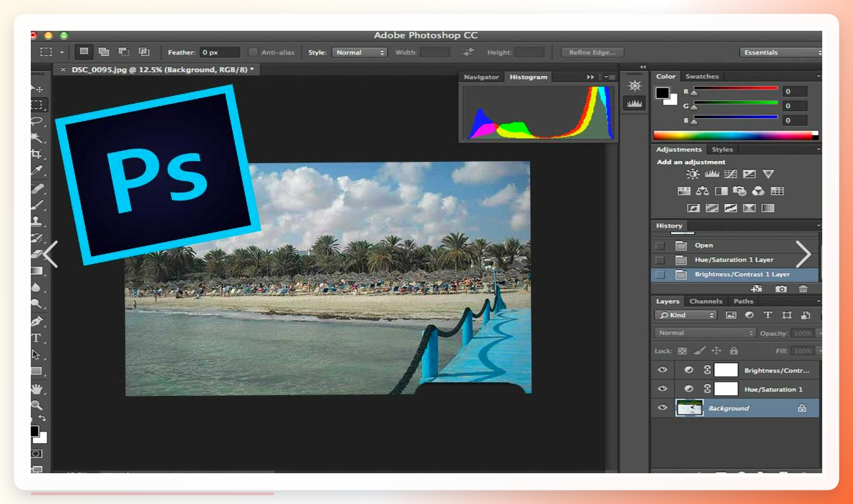
Task: Toggle lock image pixels brush icon
Action: click(700, 351)
